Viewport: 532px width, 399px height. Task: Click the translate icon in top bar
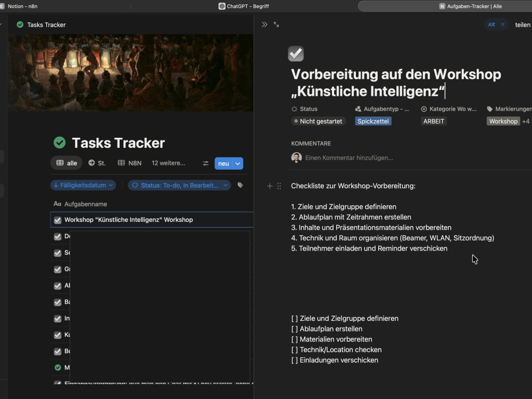(492, 24)
